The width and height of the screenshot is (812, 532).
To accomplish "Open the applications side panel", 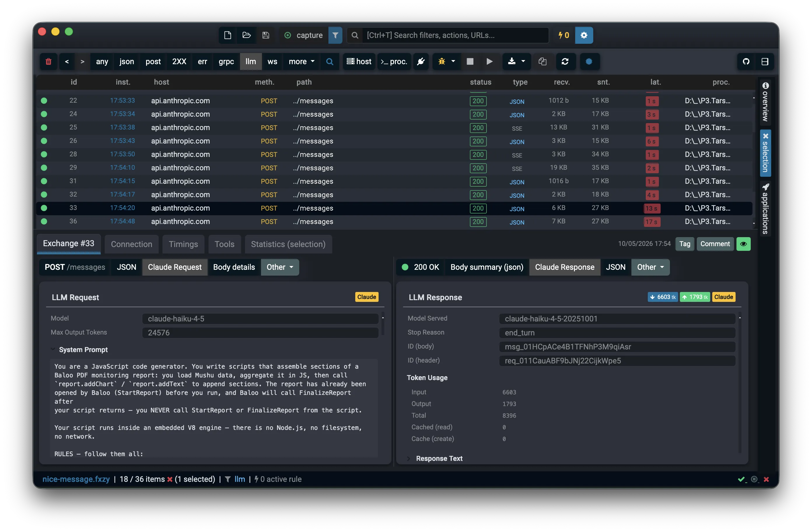I will point(765,209).
